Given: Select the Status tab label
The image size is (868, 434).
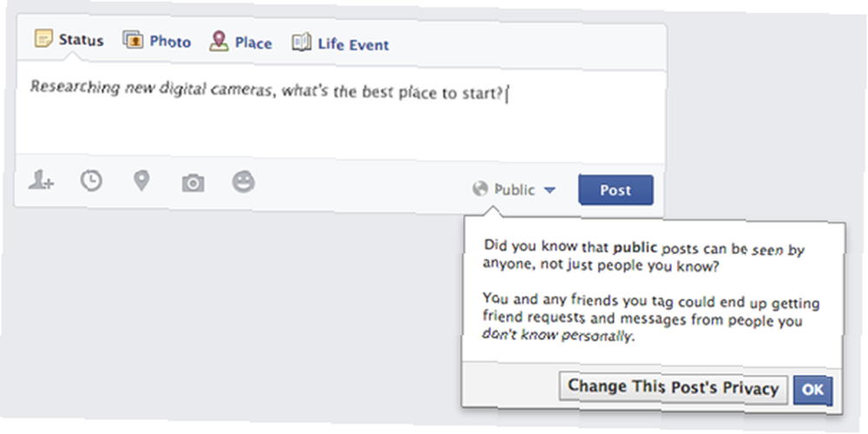Looking at the screenshot, I should [x=82, y=41].
